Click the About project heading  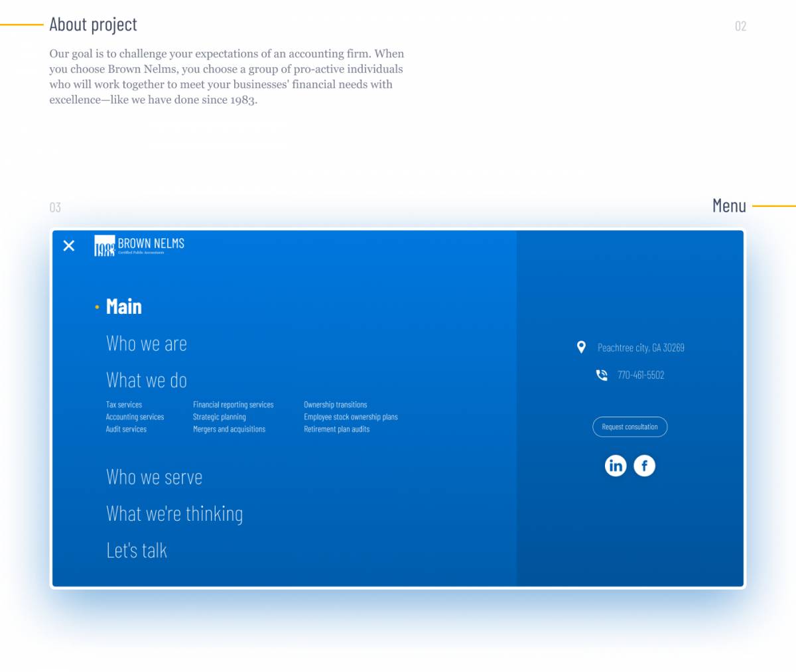94,25
